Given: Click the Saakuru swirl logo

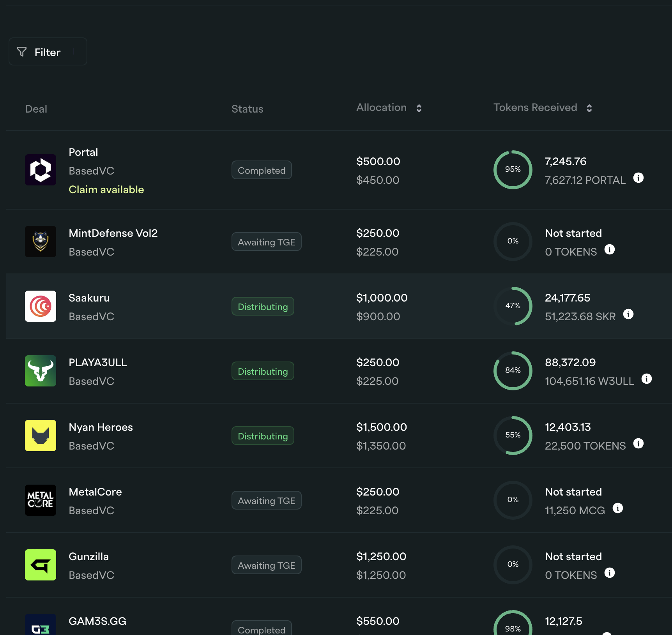Looking at the screenshot, I should pyautogui.click(x=41, y=306).
